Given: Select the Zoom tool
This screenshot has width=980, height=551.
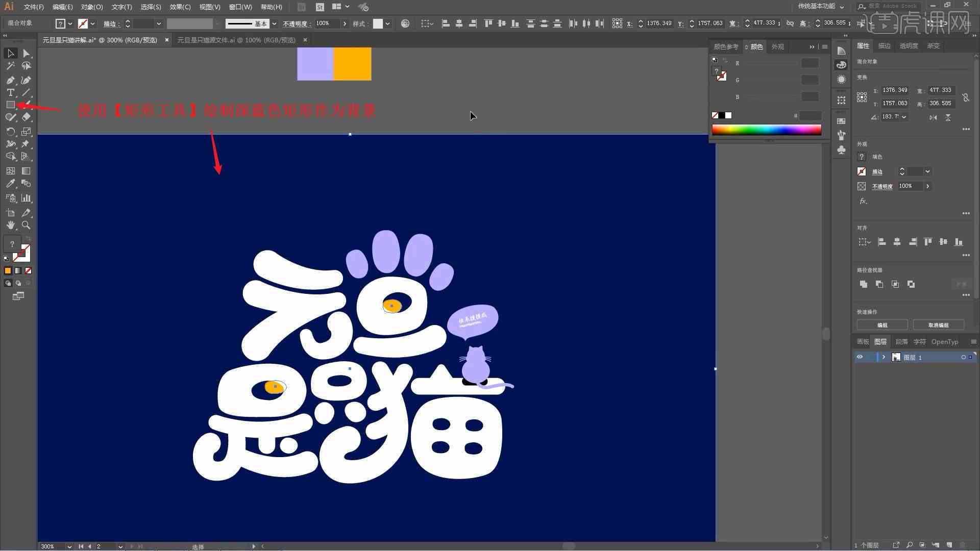Looking at the screenshot, I should point(26,226).
